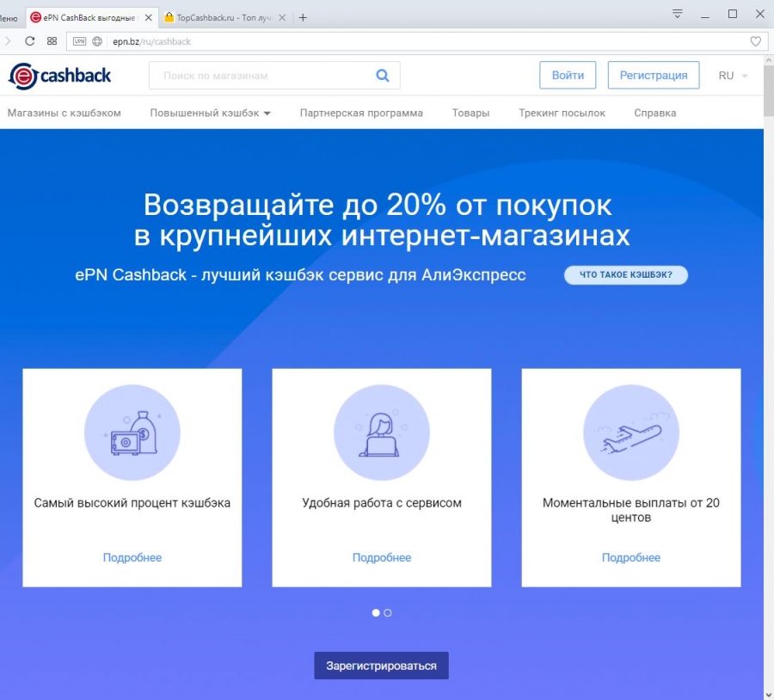Click the money bag and safe icon
The width and height of the screenshot is (774, 700).
[x=132, y=433]
